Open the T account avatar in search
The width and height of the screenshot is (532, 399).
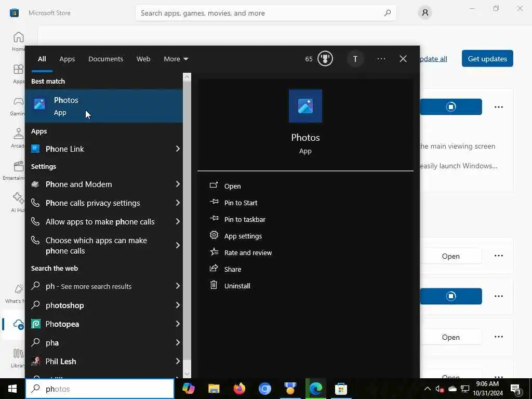[x=355, y=59]
